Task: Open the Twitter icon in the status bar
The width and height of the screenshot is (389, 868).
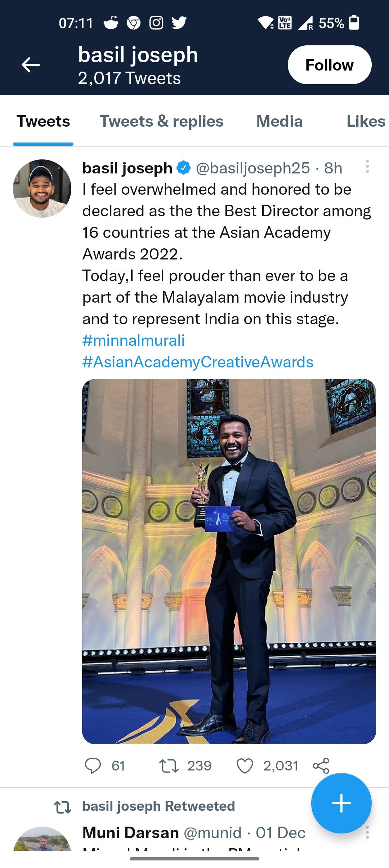Action: coord(179,23)
